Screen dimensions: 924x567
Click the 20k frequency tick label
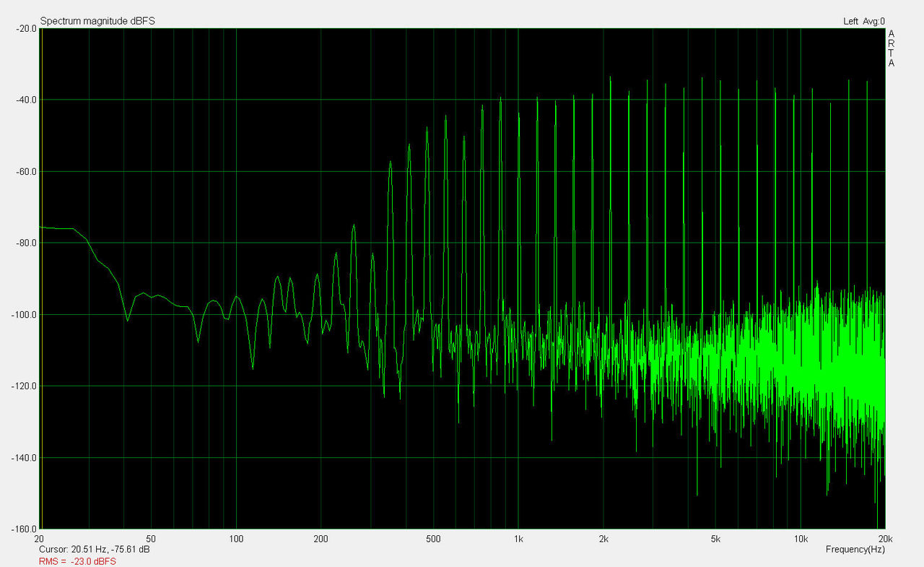pyautogui.click(x=885, y=539)
